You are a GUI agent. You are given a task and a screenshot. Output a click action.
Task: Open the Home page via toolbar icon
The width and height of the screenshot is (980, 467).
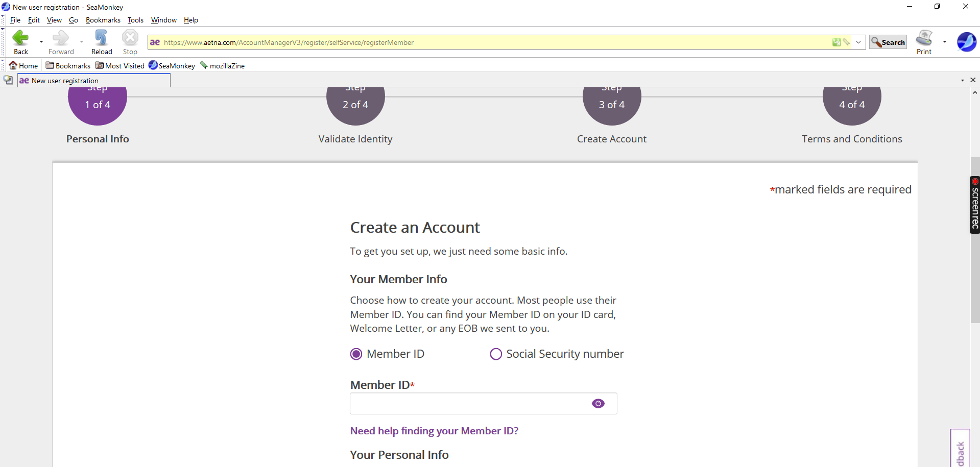click(x=14, y=65)
